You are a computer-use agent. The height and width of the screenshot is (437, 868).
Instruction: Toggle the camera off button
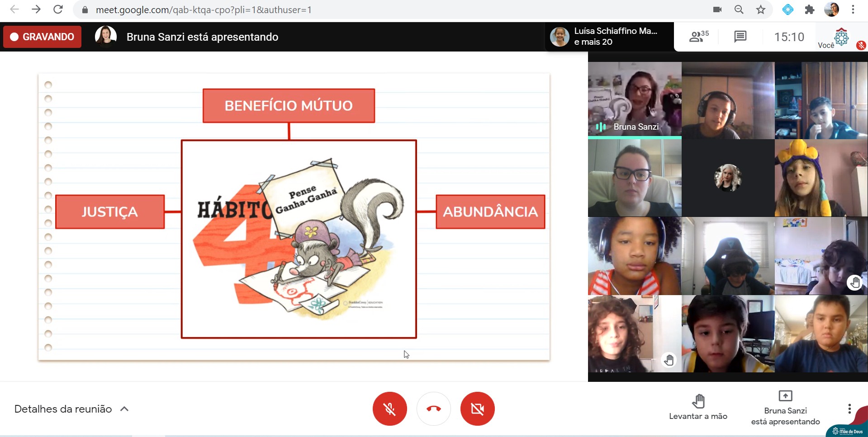click(477, 409)
